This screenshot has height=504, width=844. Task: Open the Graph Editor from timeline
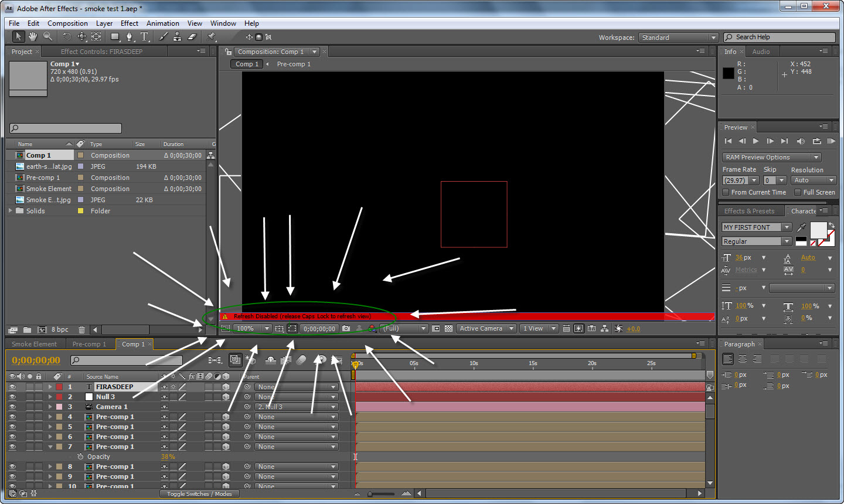[x=336, y=360]
